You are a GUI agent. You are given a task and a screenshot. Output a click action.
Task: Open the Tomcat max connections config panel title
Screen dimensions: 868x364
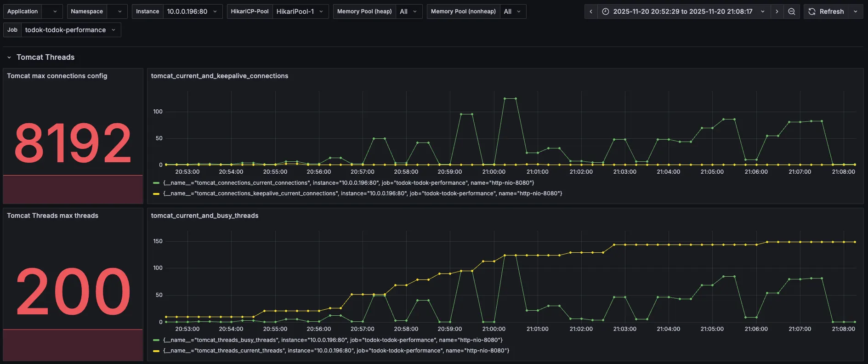coord(57,76)
